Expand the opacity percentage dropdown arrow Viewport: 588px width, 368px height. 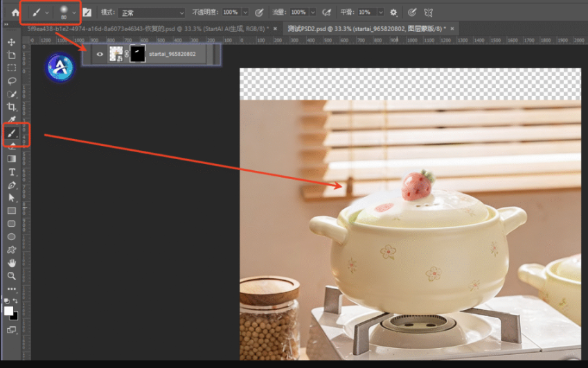click(x=246, y=12)
